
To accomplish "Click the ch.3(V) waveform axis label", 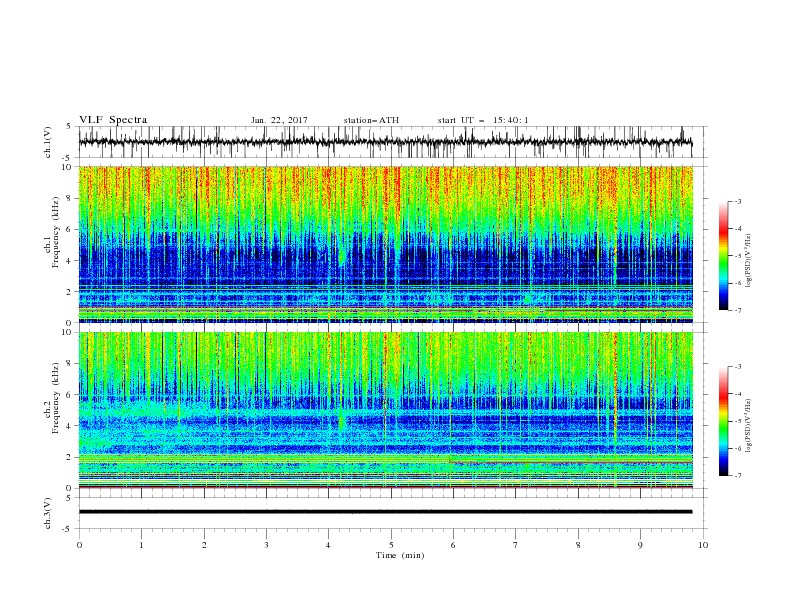I will (48, 513).
